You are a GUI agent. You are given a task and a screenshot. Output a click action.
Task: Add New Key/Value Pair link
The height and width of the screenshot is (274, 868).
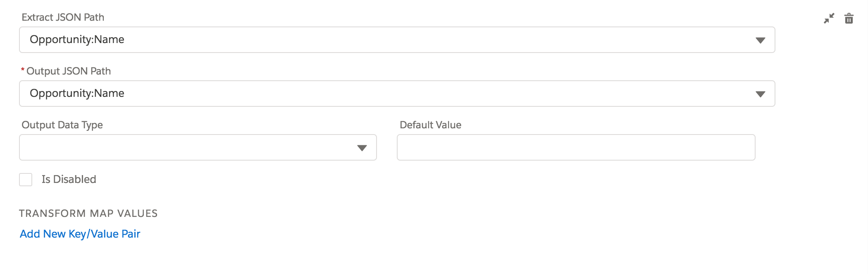(x=80, y=234)
